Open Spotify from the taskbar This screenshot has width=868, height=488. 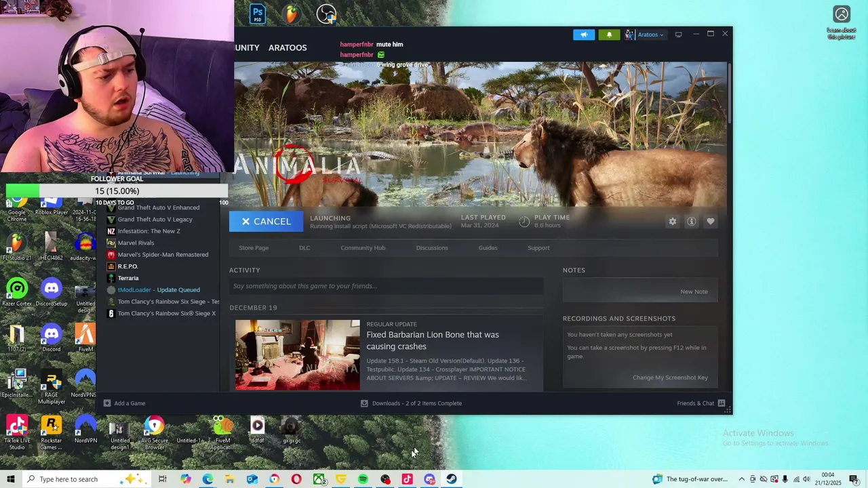(363, 479)
